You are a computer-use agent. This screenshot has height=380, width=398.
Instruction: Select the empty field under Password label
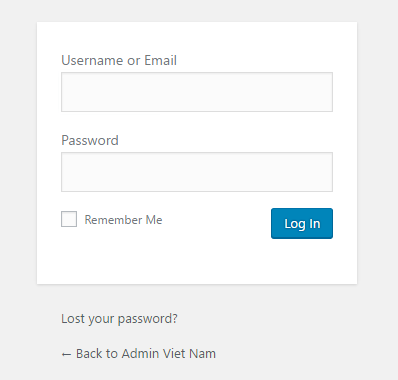197,172
